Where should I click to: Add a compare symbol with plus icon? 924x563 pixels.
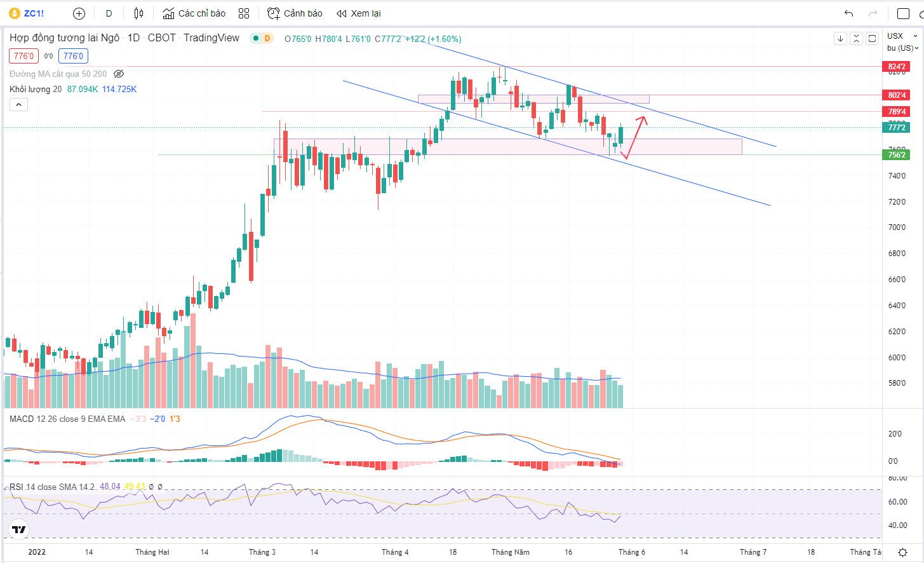click(79, 13)
